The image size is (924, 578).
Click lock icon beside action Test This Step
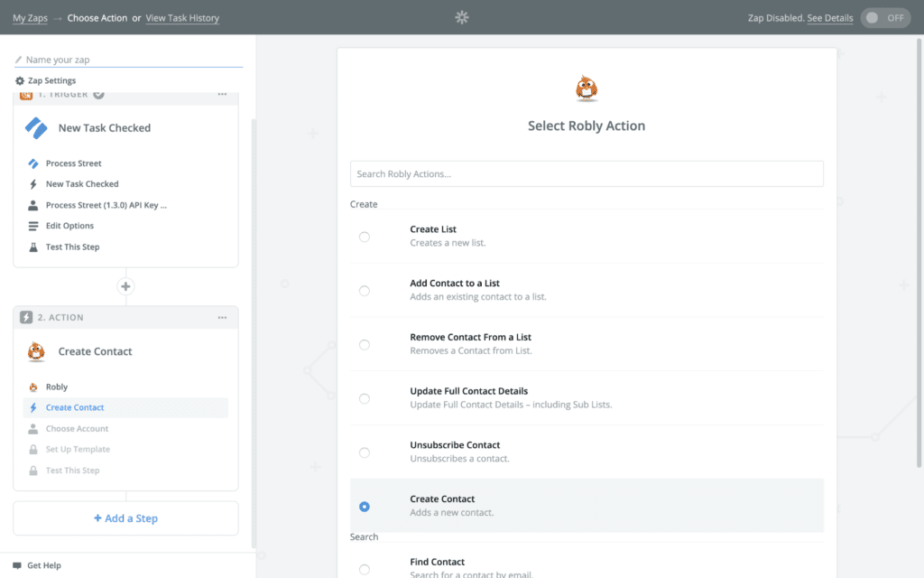33,471
